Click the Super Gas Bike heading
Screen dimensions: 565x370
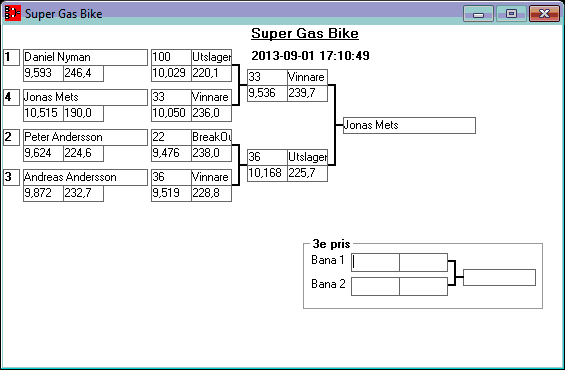pos(305,34)
